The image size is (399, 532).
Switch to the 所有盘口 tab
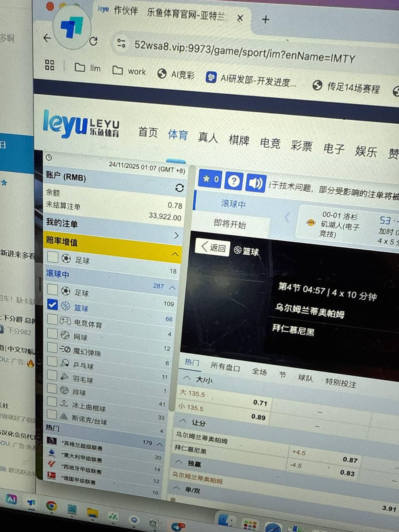click(225, 367)
